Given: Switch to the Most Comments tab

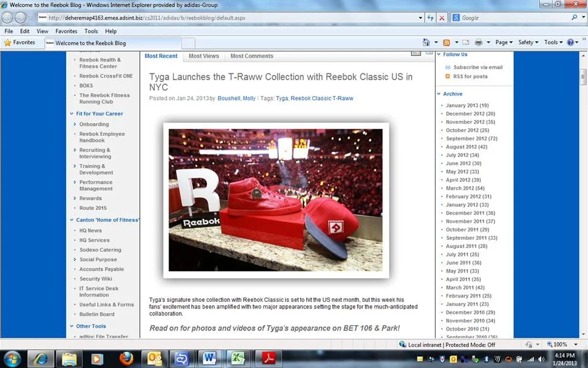Looking at the screenshot, I should tap(251, 56).
